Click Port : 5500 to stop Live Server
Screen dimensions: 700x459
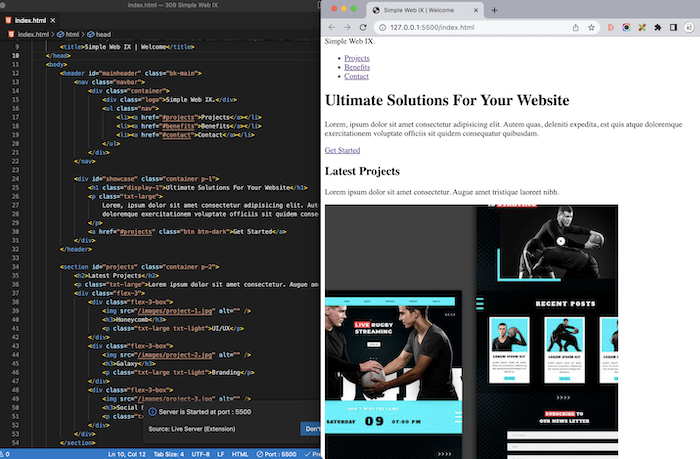coord(276,454)
